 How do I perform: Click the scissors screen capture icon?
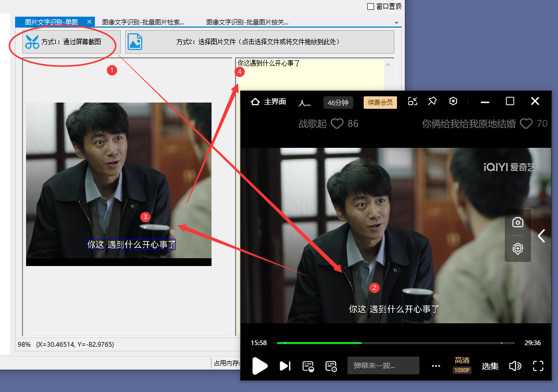(x=32, y=42)
